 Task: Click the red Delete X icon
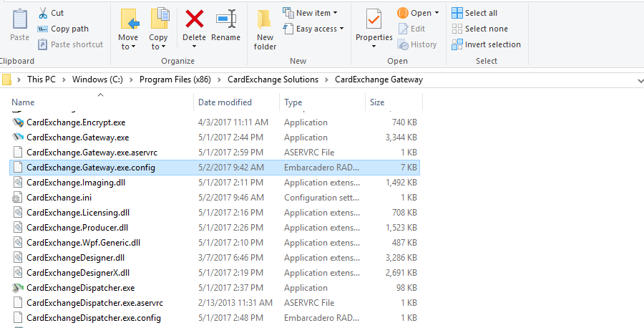194,19
